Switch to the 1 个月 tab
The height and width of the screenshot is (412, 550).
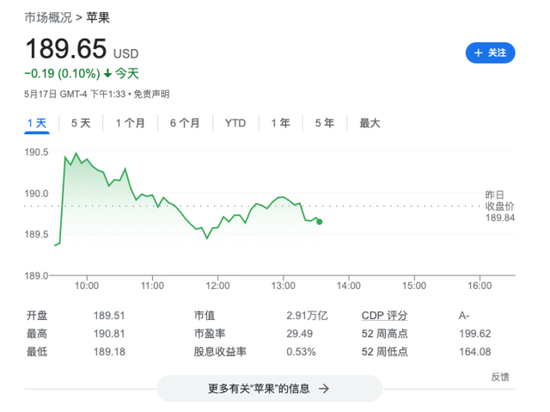[x=130, y=123]
